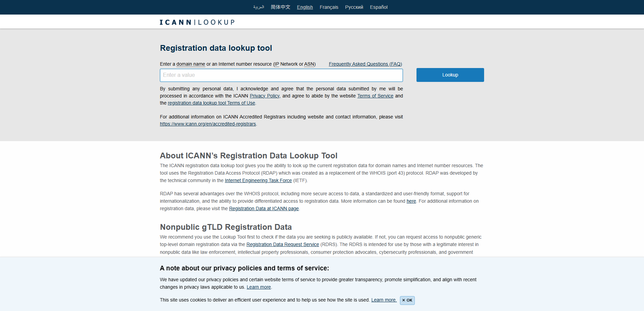This screenshot has width=644, height=311.
Task: Switch language to Español
Action: click(x=379, y=7)
